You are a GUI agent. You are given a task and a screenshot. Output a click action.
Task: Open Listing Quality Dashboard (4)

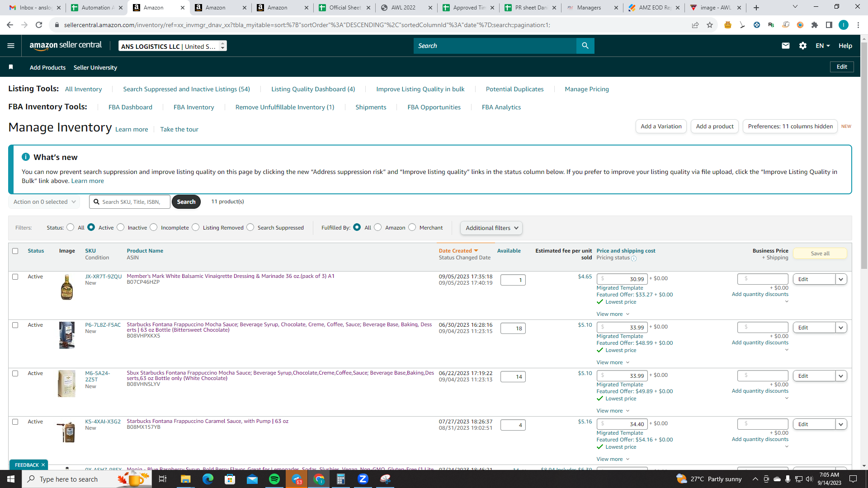pos(313,89)
